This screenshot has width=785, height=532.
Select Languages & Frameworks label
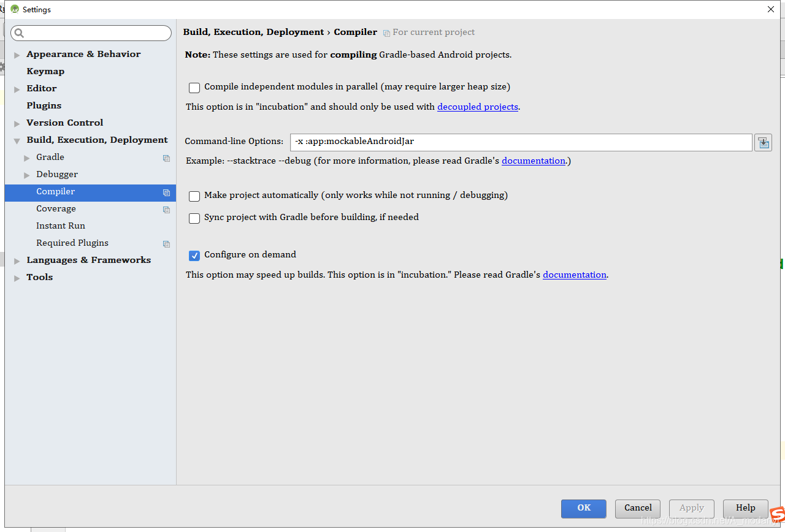coord(88,260)
